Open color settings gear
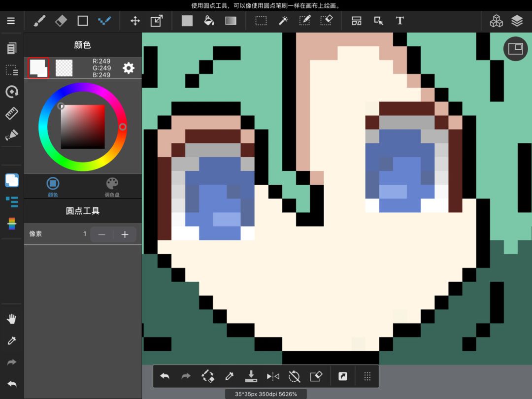 click(x=129, y=68)
